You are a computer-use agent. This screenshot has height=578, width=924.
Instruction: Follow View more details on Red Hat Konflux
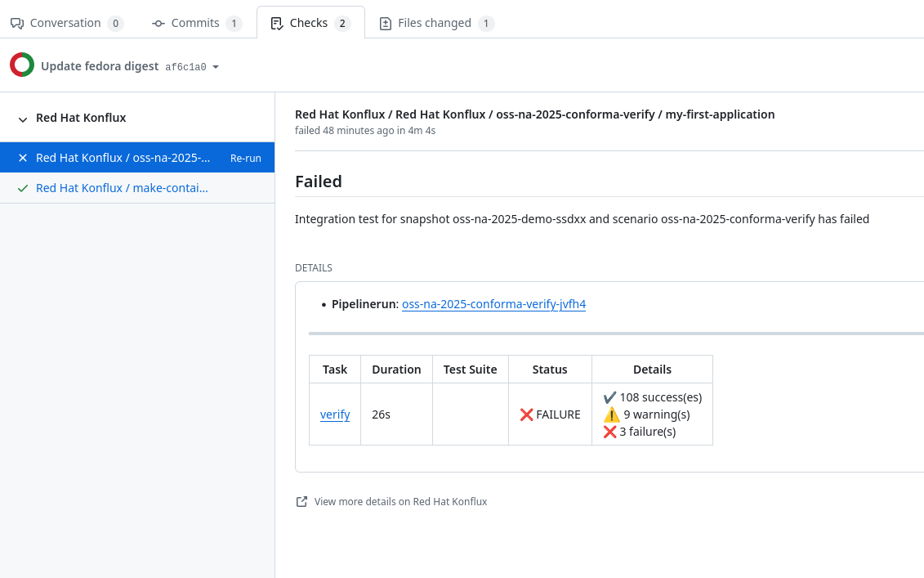(400, 502)
